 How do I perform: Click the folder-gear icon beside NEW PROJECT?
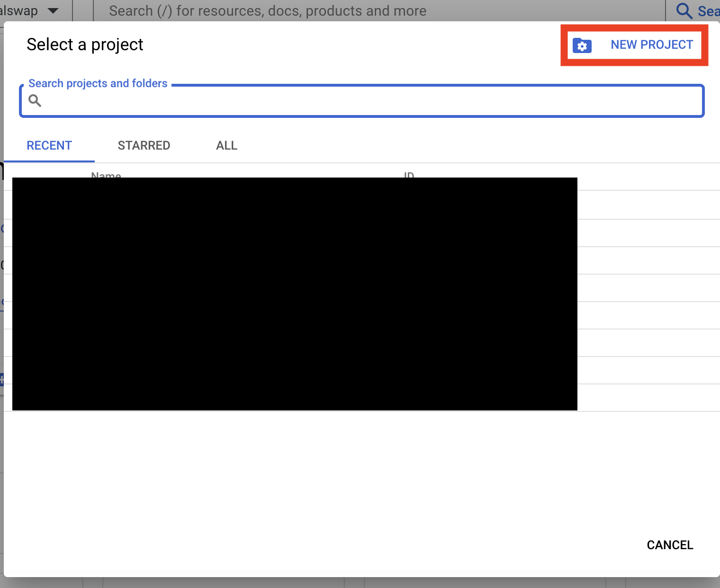pyautogui.click(x=582, y=45)
